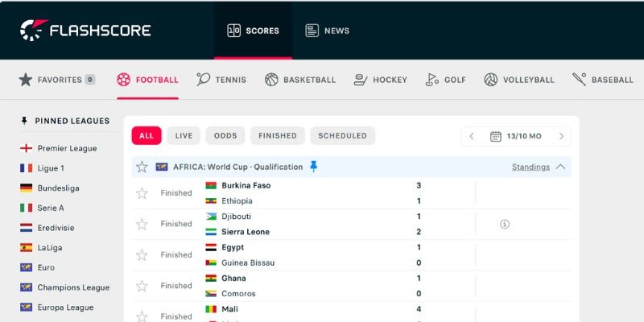
Task: Show Finished matches only
Action: pos(278,136)
